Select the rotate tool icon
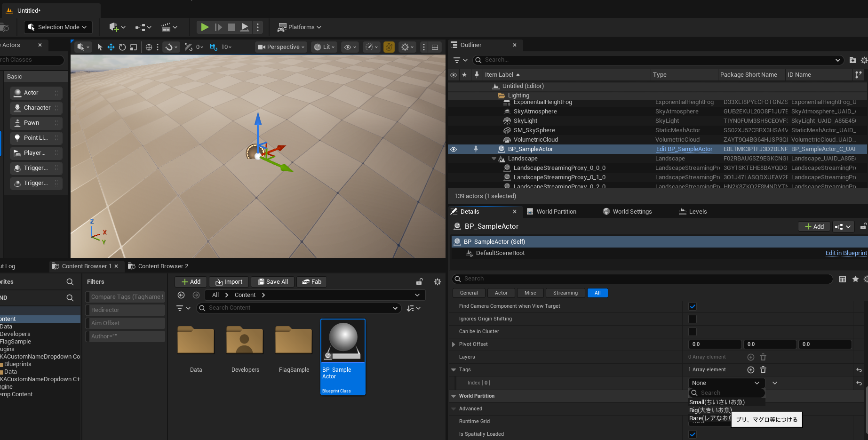Image resolution: width=868 pixels, height=440 pixels. point(122,47)
